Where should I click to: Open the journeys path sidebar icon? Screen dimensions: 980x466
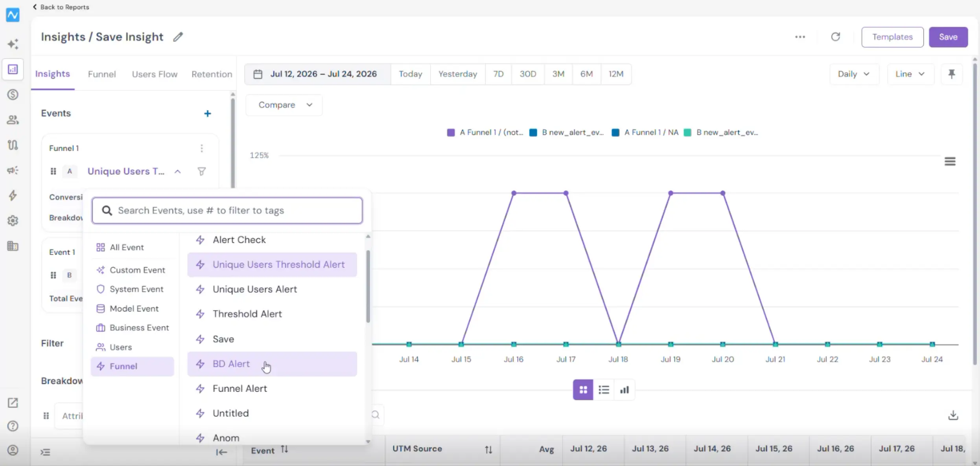tap(13, 145)
